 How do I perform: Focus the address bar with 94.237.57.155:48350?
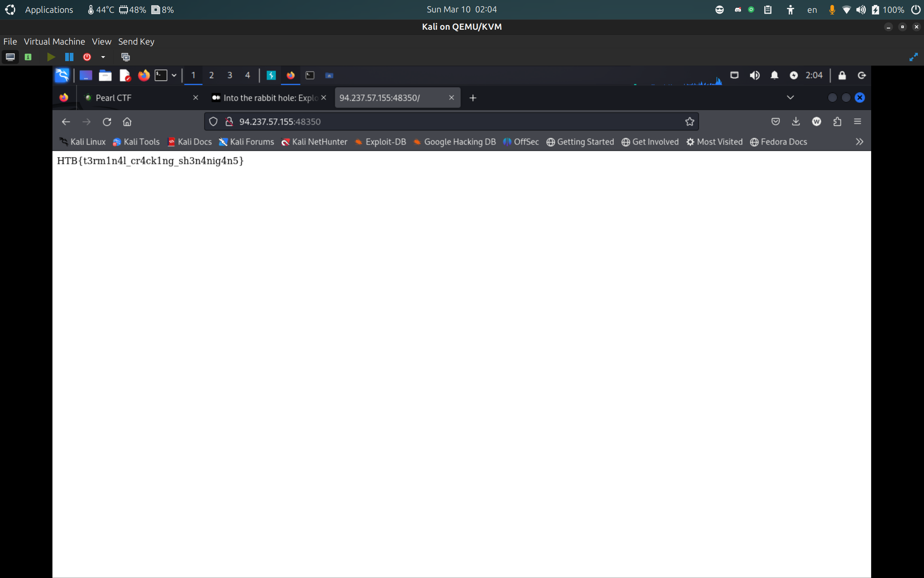[451, 122]
